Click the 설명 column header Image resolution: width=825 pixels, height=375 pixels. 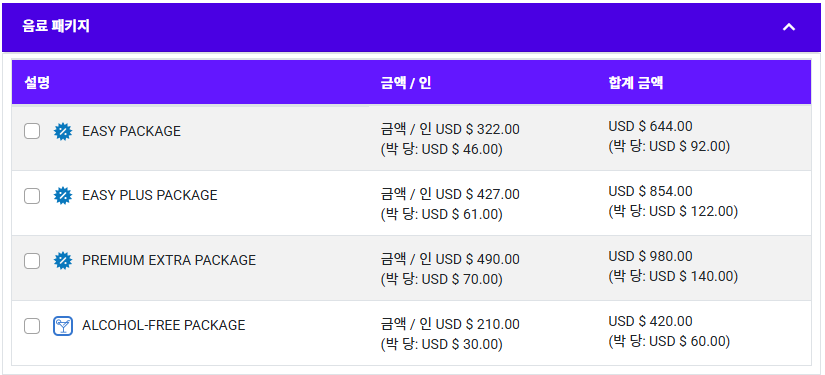pos(37,83)
